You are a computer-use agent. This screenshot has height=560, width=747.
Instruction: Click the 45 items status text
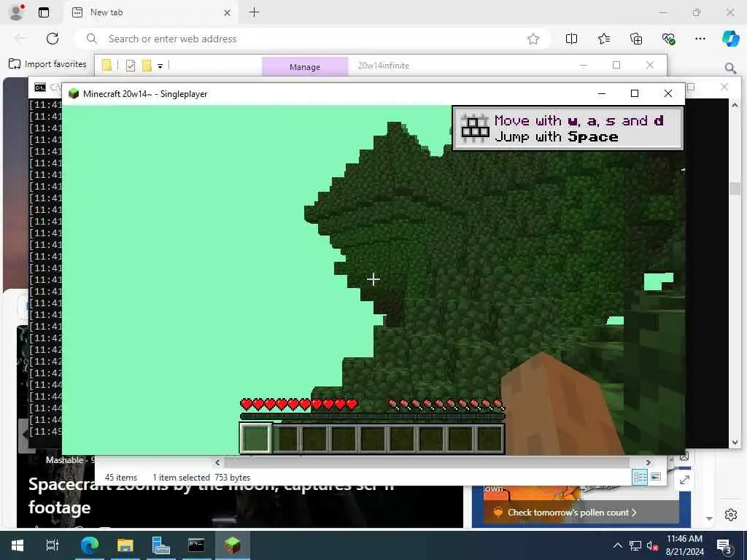click(121, 478)
